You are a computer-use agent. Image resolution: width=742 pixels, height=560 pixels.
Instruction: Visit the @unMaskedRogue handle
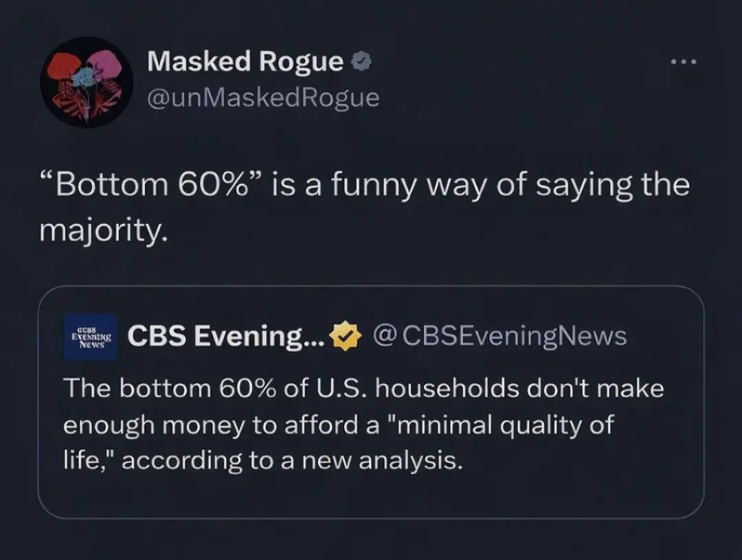pos(263,98)
